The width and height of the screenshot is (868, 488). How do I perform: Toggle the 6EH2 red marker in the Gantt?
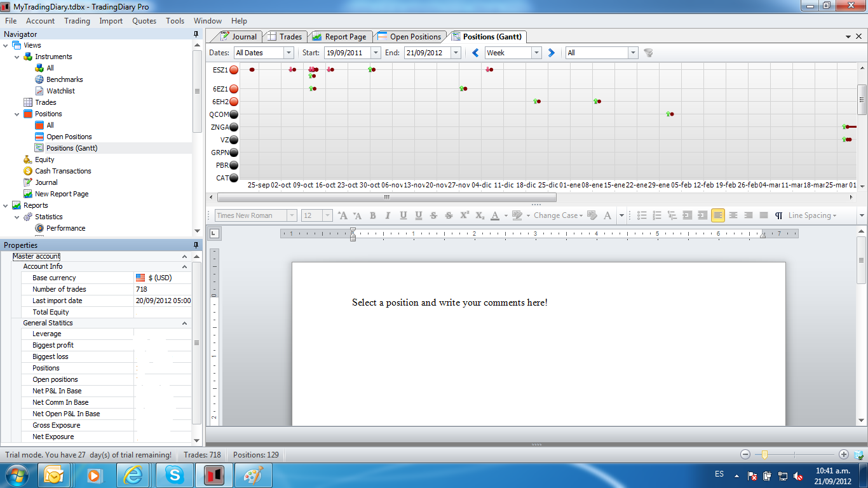pyautogui.click(x=234, y=102)
